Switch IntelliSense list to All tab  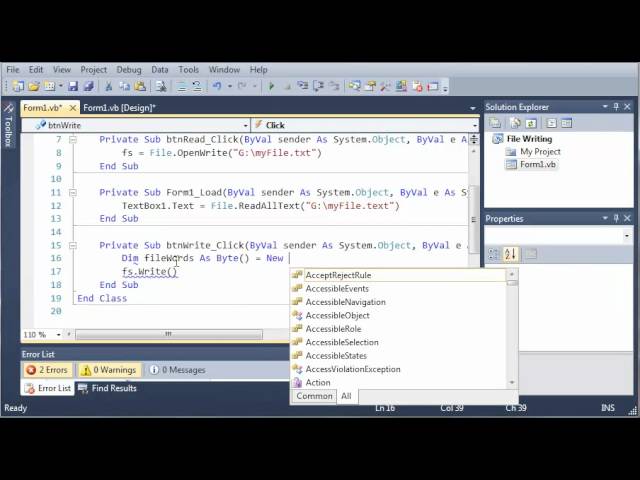(346, 396)
